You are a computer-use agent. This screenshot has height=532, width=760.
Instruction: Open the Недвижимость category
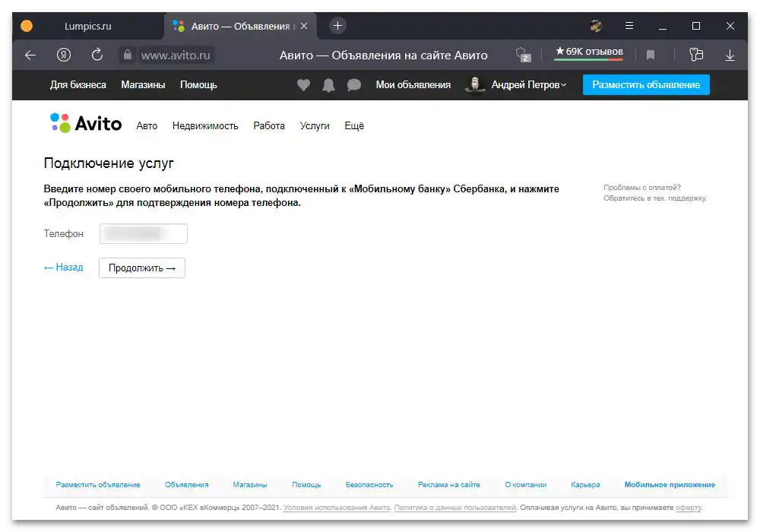point(205,126)
